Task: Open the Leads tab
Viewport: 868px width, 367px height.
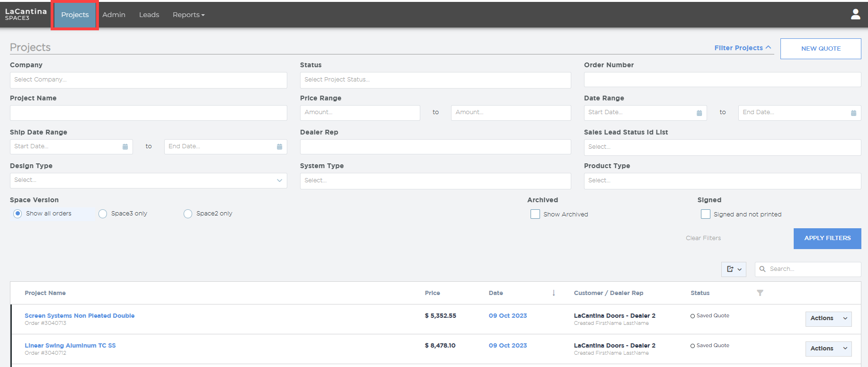Action: pos(149,15)
